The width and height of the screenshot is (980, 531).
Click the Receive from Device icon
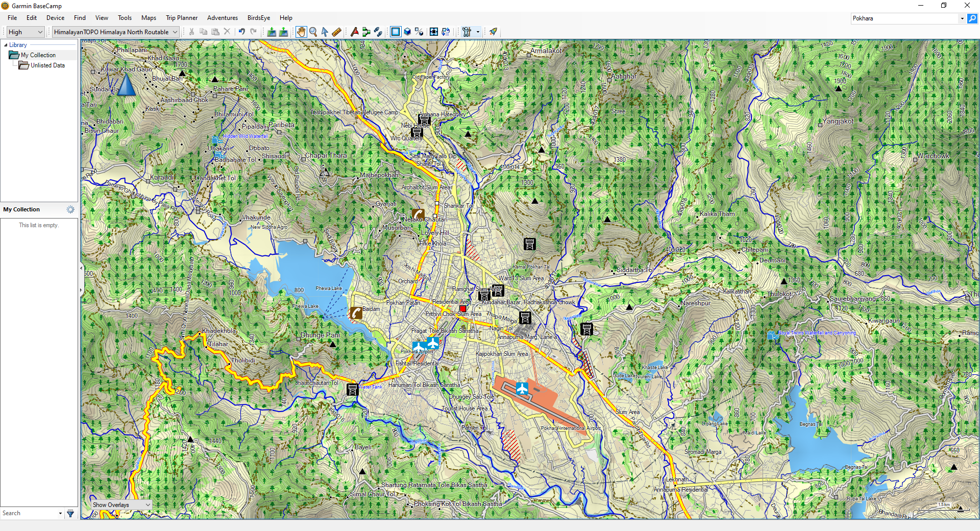pyautogui.click(x=283, y=32)
